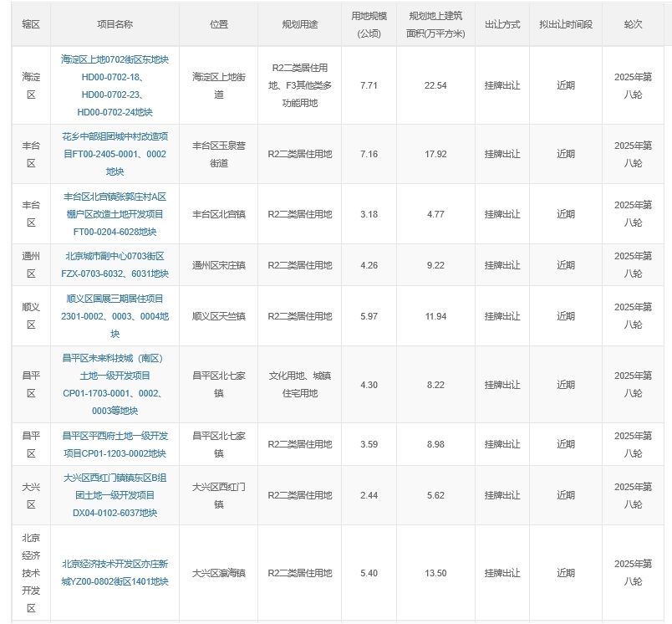Click the 顺义区天竺镇 location cell

click(219, 316)
